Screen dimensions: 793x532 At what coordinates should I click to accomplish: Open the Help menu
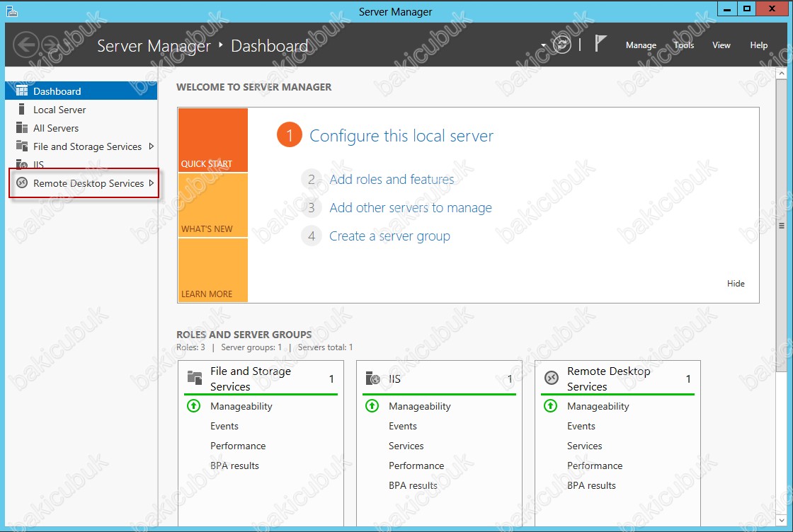pos(758,45)
